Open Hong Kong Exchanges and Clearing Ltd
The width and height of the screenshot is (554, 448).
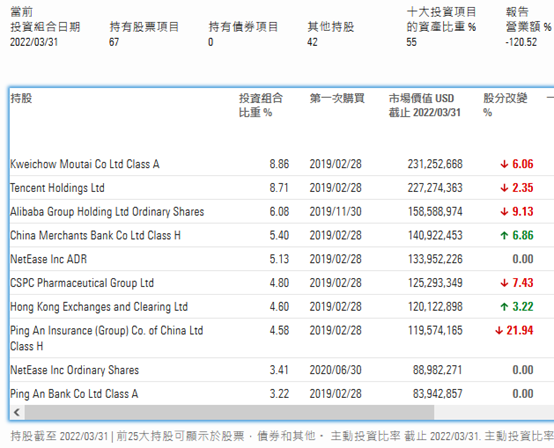tap(99, 307)
